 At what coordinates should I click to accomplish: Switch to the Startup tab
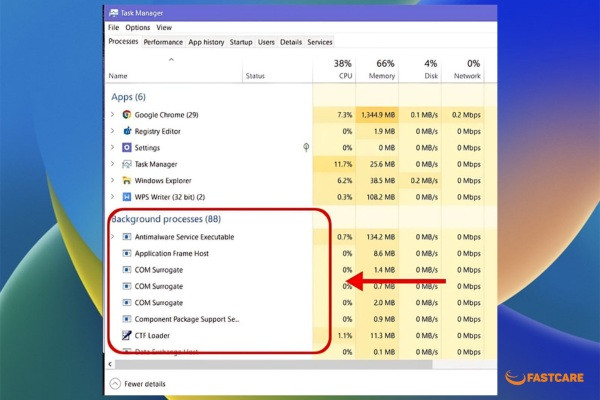[241, 42]
